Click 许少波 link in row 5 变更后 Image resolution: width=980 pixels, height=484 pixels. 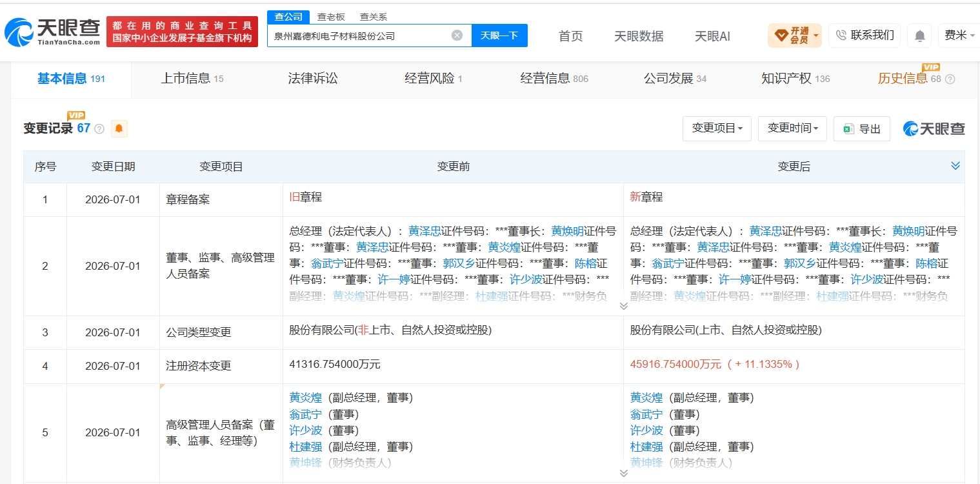[646, 430]
